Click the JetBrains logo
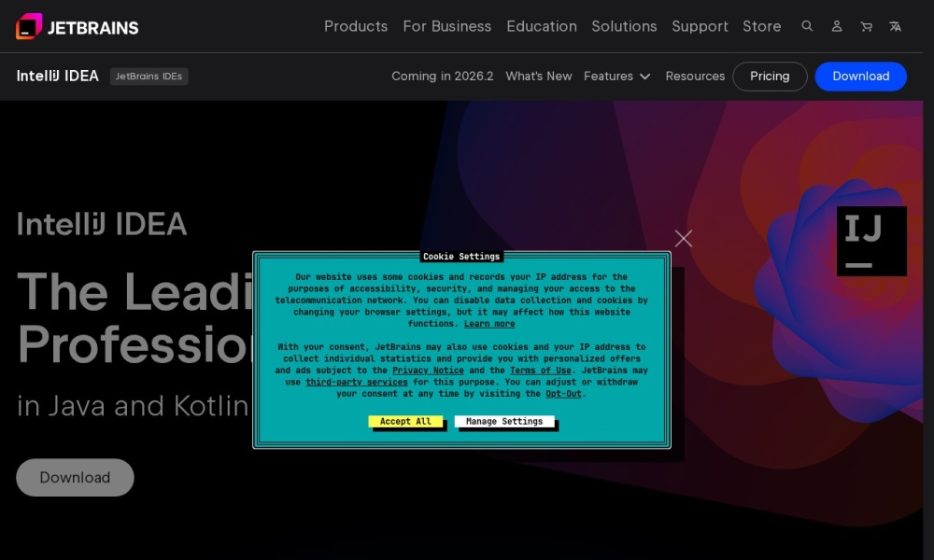The image size is (934, 560). [x=77, y=27]
